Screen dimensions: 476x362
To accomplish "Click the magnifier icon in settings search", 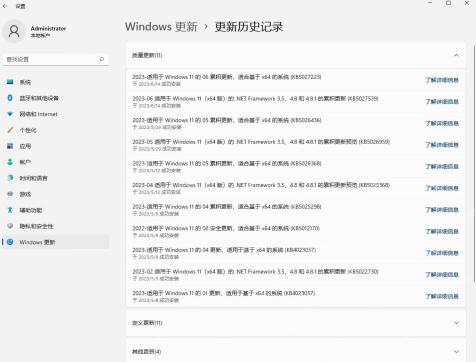I will pos(102,59).
